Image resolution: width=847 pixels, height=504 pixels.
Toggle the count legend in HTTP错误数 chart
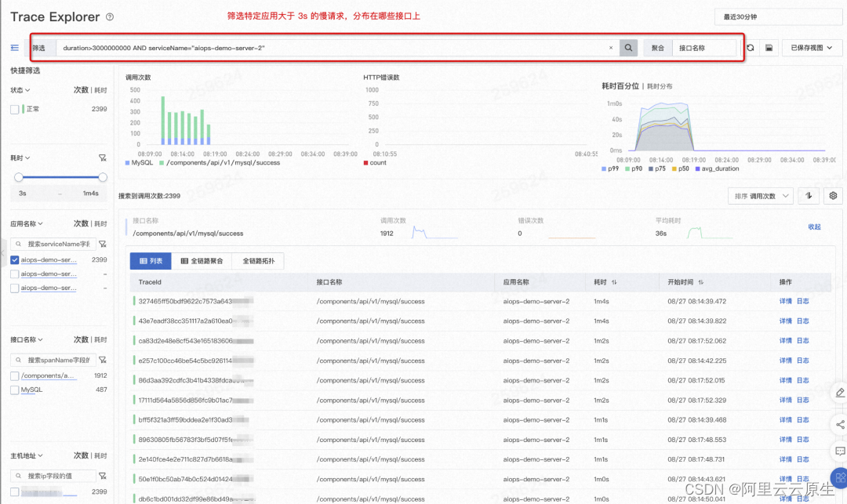tap(375, 162)
